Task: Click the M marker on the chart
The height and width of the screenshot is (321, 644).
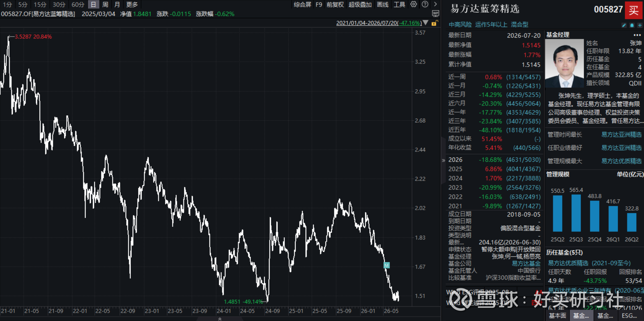Action: point(386,265)
